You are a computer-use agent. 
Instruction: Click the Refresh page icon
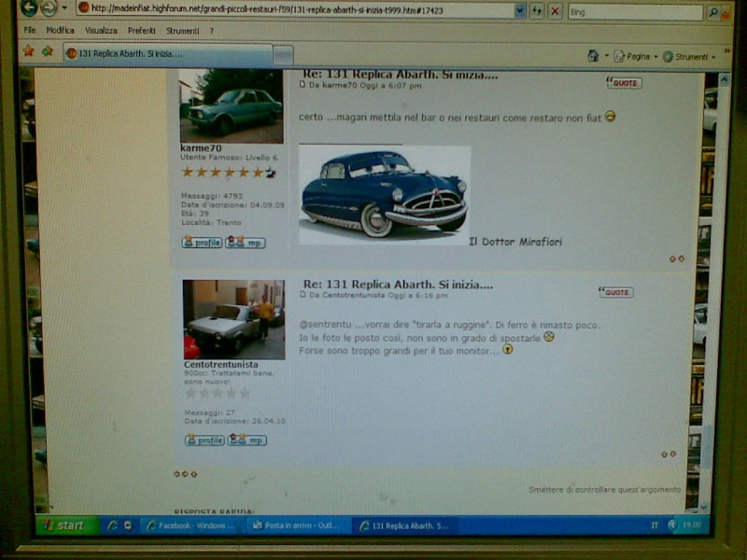click(537, 11)
